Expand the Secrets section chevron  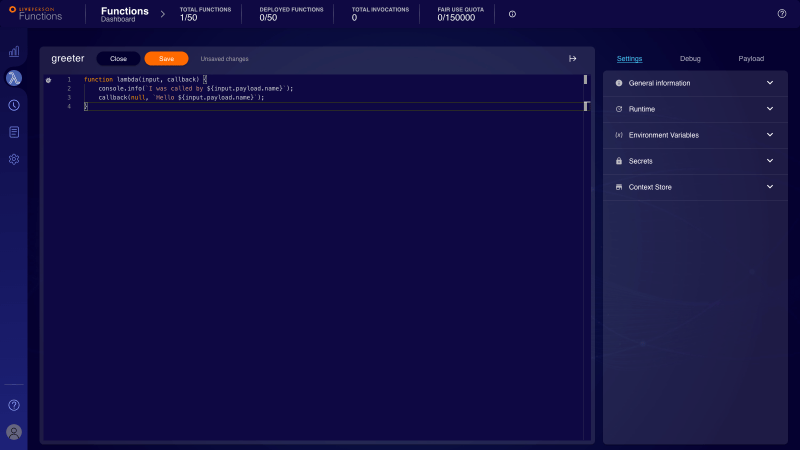pyautogui.click(x=770, y=161)
